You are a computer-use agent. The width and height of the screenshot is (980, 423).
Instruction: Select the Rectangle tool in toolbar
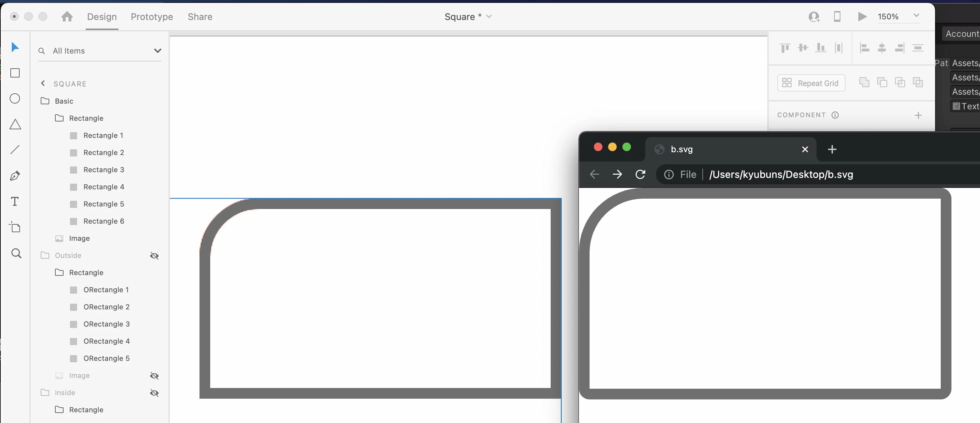pyautogui.click(x=15, y=73)
